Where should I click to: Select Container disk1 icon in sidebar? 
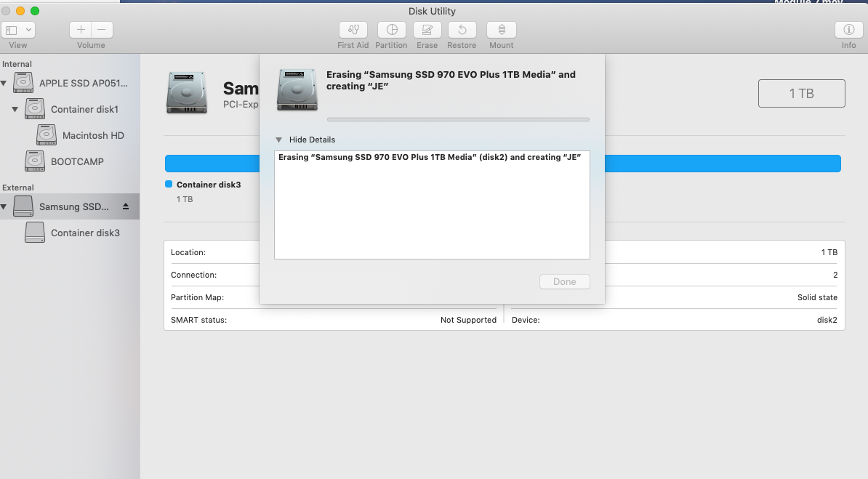(34, 109)
